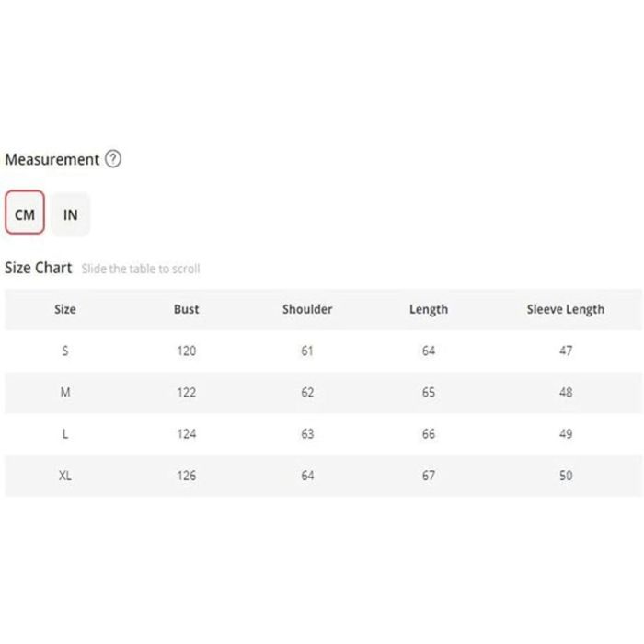Select the M size row label
This screenshot has width=644, height=644.
click(x=64, y=392)
